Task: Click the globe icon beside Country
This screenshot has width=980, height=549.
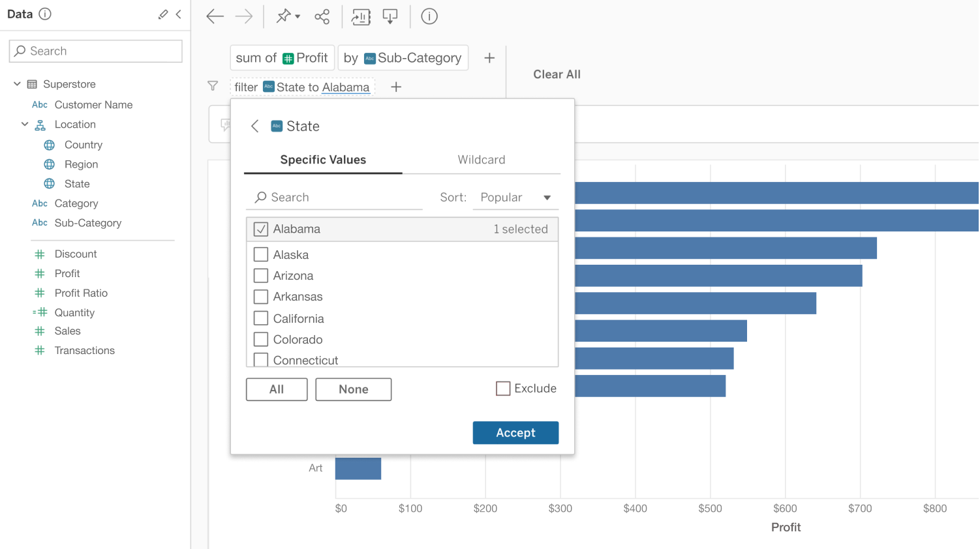Action: 50,145
